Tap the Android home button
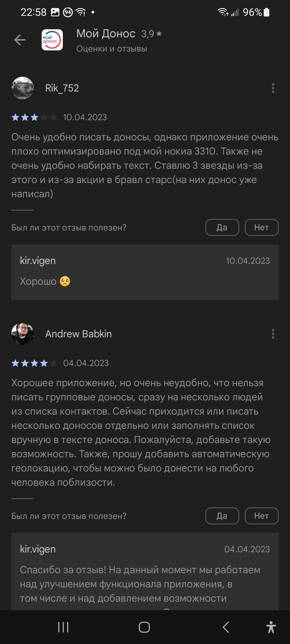 (144, 627)
